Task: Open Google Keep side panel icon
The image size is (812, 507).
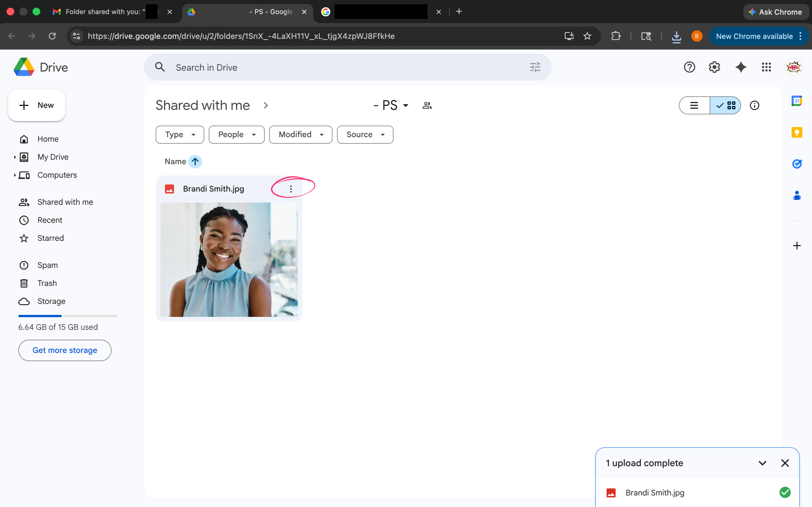Action: (796, 132)
